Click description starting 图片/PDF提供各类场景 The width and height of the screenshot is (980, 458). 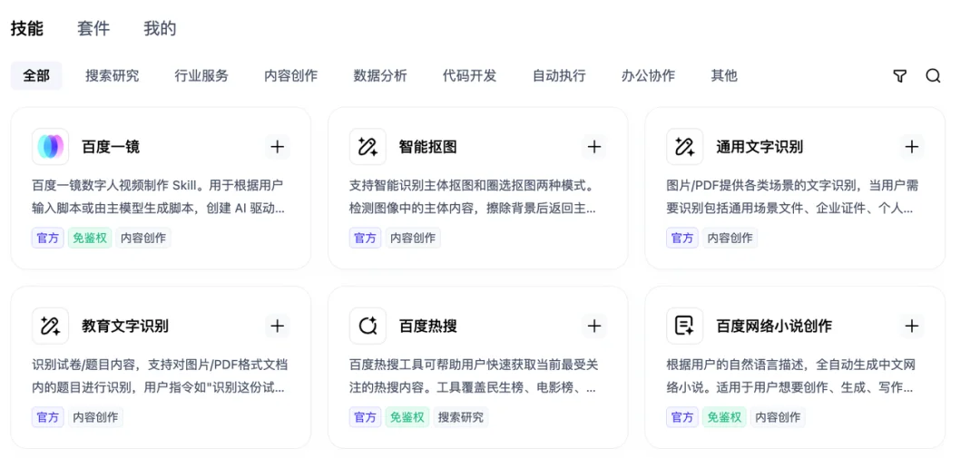point(792,197)
